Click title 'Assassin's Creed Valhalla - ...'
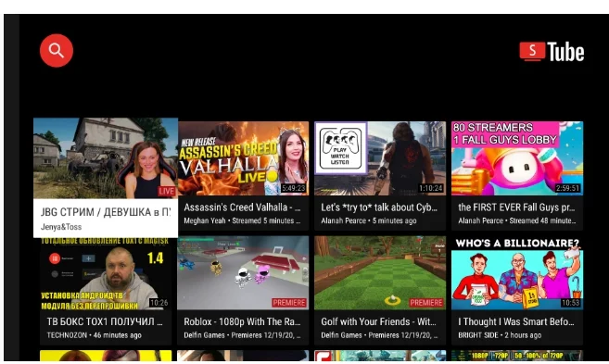This screenshot has width=609, height=364. point(242,207)
